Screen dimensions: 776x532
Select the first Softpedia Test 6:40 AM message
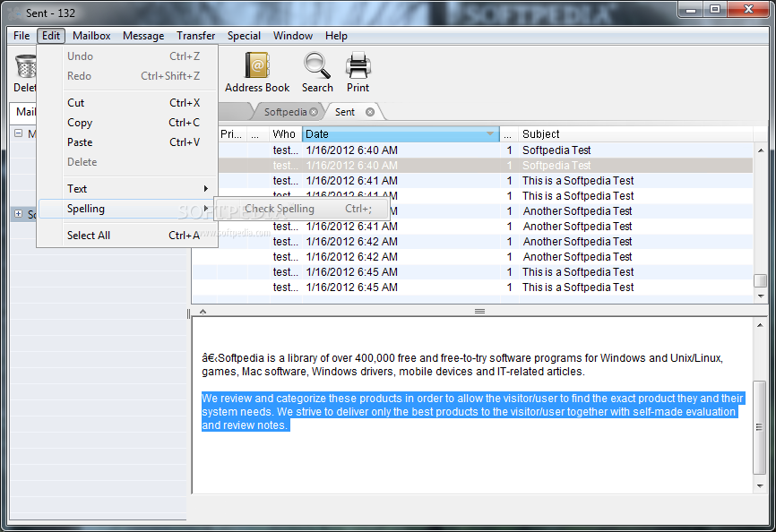472,150
